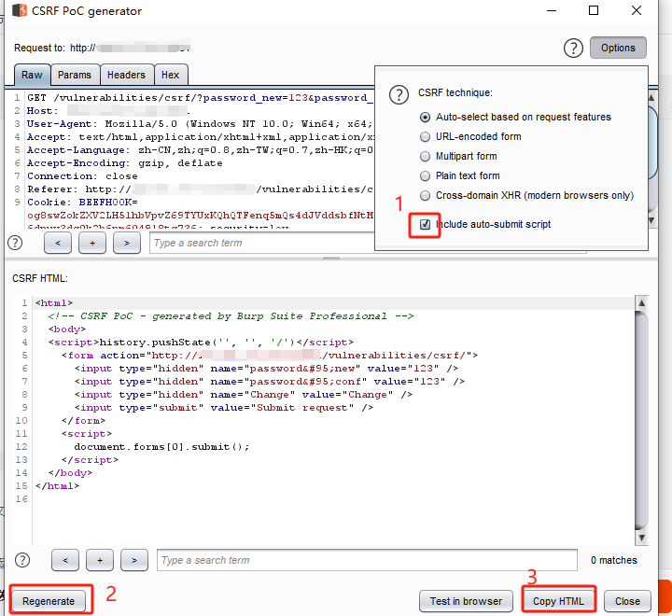Viewport: 672px width, 616px height.
Task: Click the 'User-Agent: Mozilla/5.0' line
Action: point(200,124)
